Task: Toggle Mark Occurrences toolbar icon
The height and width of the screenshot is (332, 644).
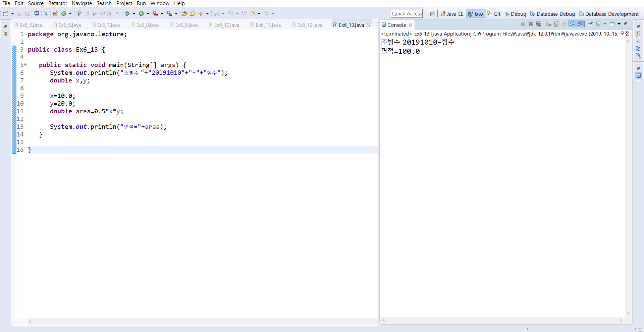Action: coord(87,14)
